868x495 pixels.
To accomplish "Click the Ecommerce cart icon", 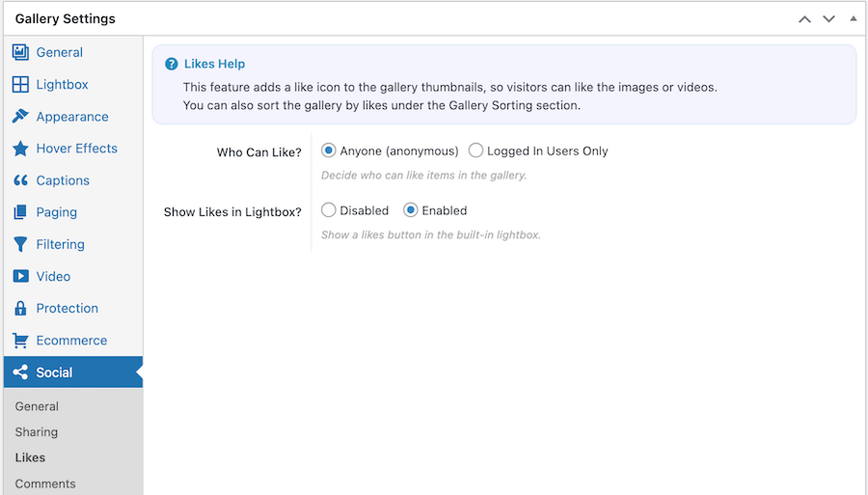I will click(20, 340).
